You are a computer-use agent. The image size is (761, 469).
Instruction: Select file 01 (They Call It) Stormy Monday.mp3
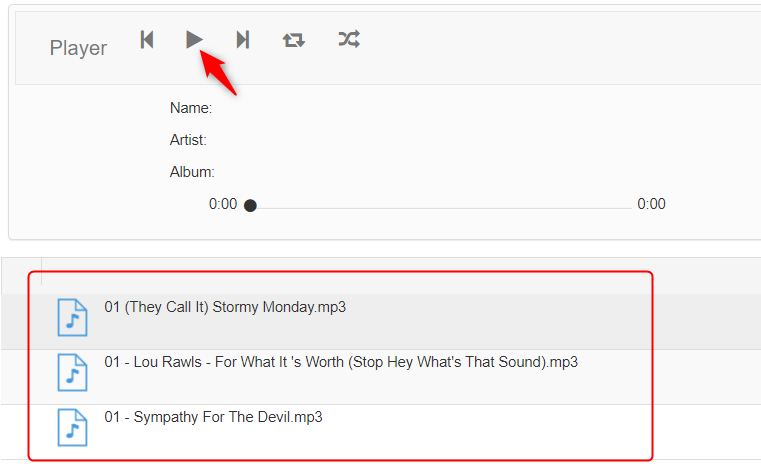click(x=225, y=307)
